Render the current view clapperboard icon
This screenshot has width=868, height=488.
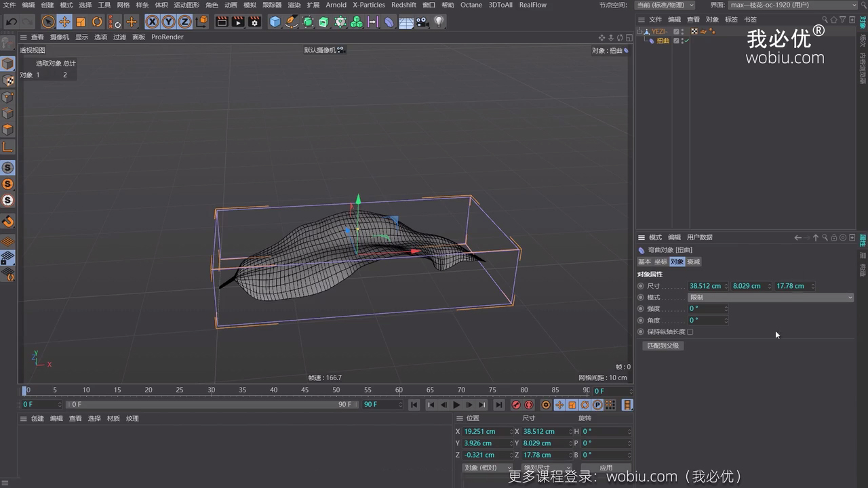point(222,22)
